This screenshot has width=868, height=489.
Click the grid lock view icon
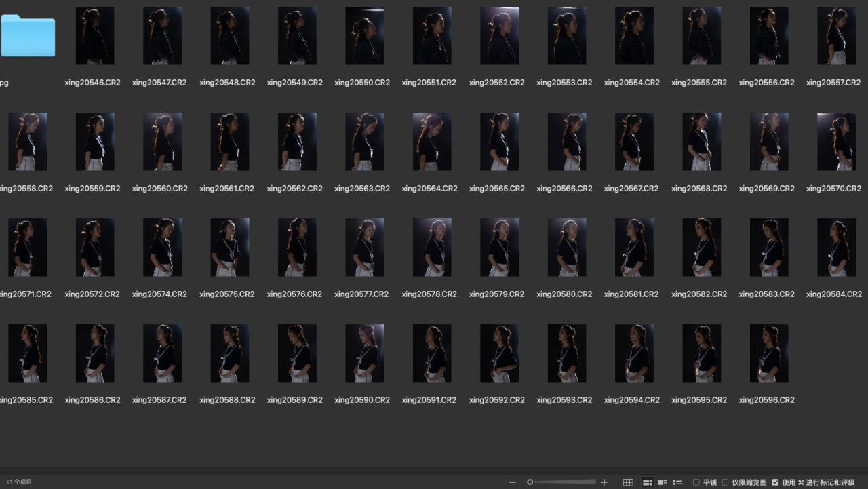point(628,482)
